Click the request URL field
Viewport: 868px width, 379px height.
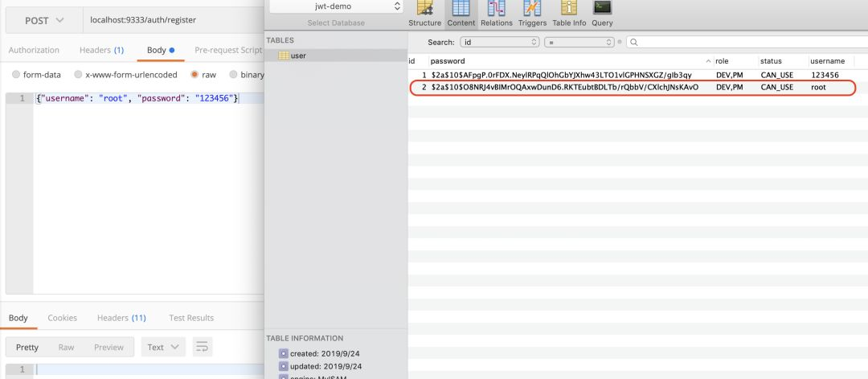coord(174,20)
